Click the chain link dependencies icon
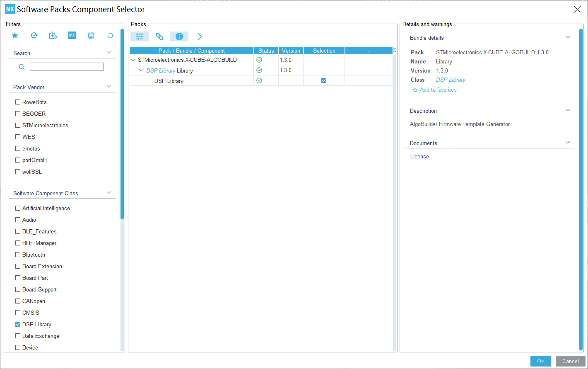588x369 pixels. [159, 36]
